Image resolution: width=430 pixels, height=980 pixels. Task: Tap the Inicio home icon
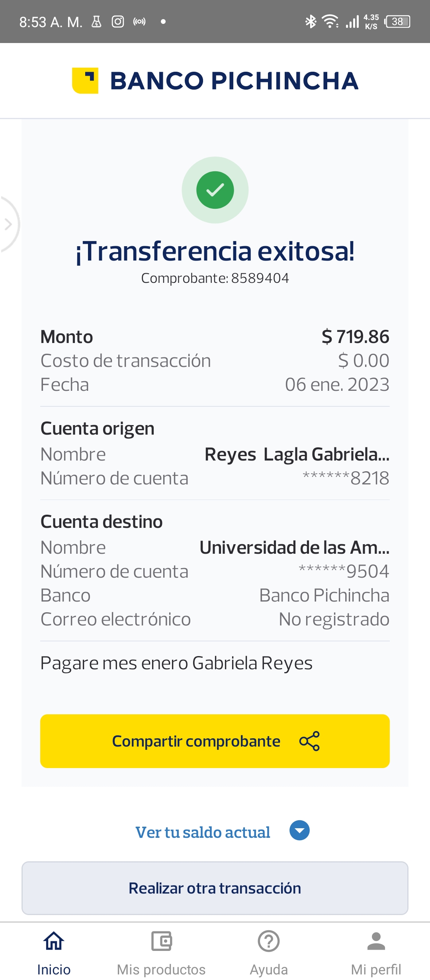[54, 941]
